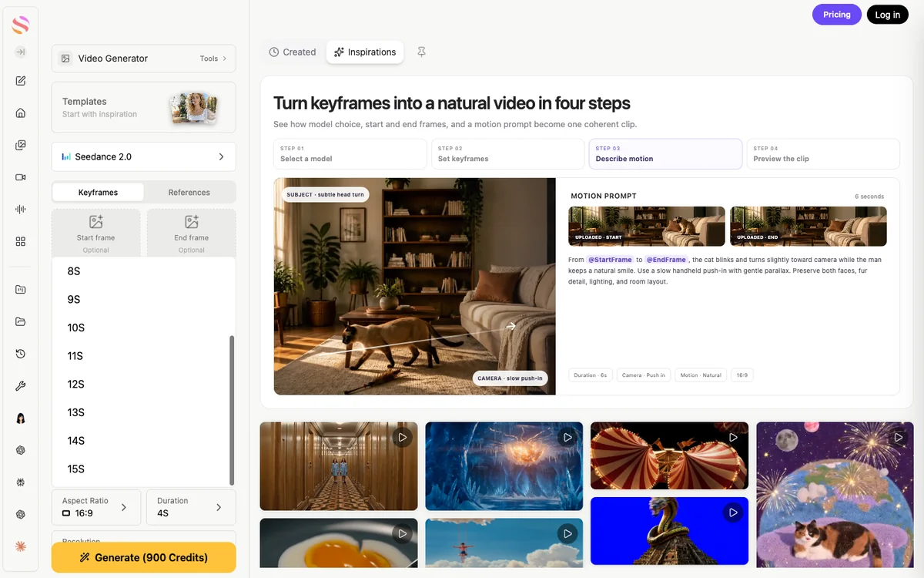Switch to the References toggle
The width and height of the screenshot is (924, 578).
point(189,192)
